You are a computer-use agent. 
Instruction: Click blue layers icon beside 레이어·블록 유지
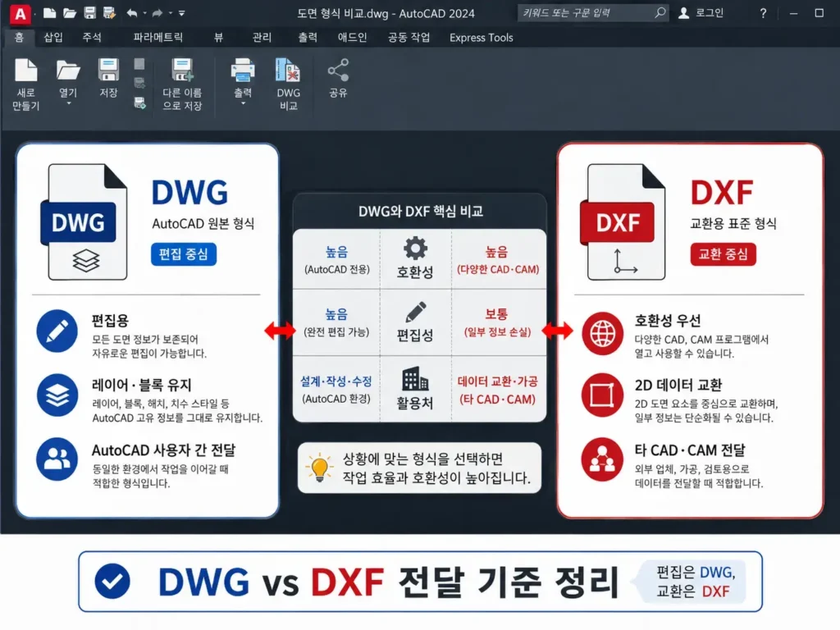point(57,395)
